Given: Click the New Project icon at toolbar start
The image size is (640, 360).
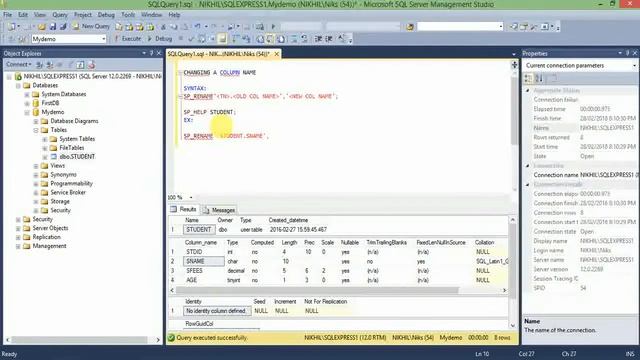Looking at the screenshot, I should click(x=11, y=27).
